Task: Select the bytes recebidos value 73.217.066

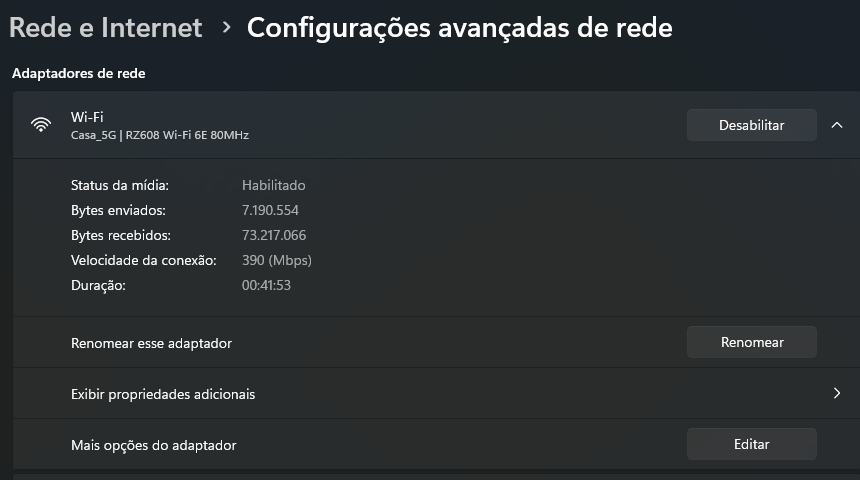Action: point(274,235)
